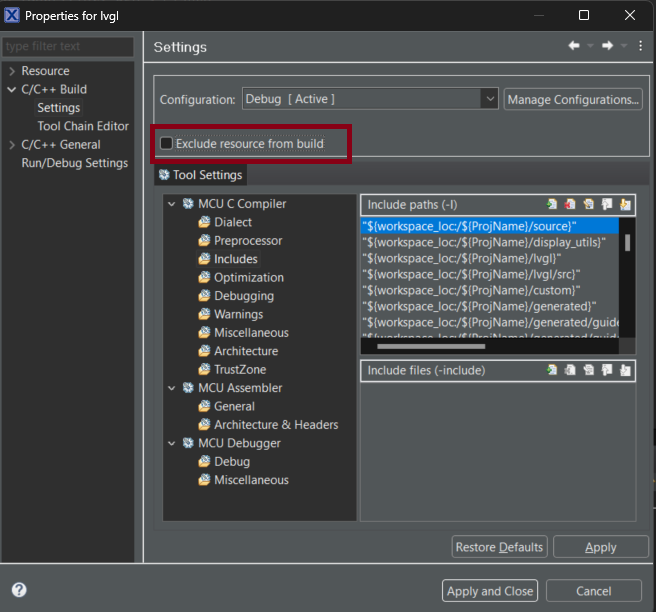
Task: Click the Add icon for Include paths
Action: tap(551, 204)
